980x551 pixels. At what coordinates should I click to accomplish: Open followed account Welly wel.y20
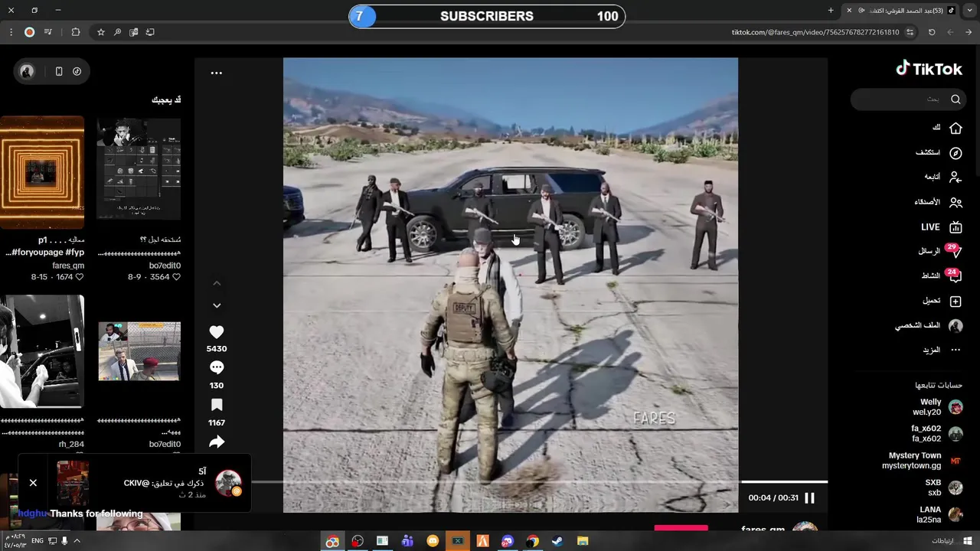[x=937, y=407]
